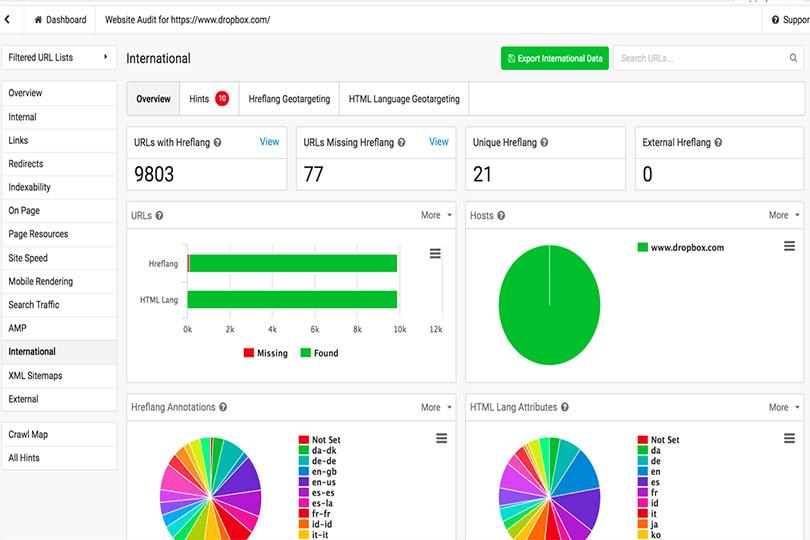The width and height of the screenshot is (810, 540).
Task: Expand More dropdown in Hosts panel
Action: [784, 215]
